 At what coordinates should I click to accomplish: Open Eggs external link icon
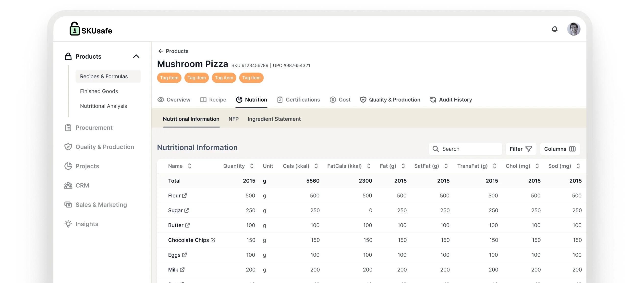point(184,255)
